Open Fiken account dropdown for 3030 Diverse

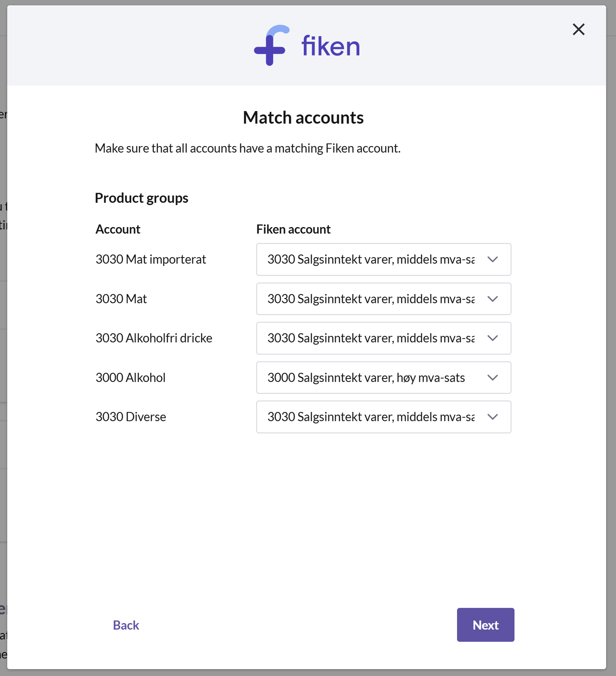click(x=384, y=417)
